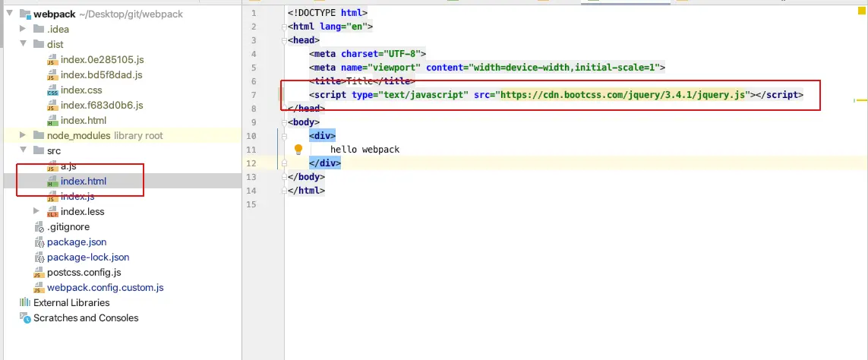Collapse the webpack project root arrow
Viewport: 868px width, 360px height.
tap(9, 14)
